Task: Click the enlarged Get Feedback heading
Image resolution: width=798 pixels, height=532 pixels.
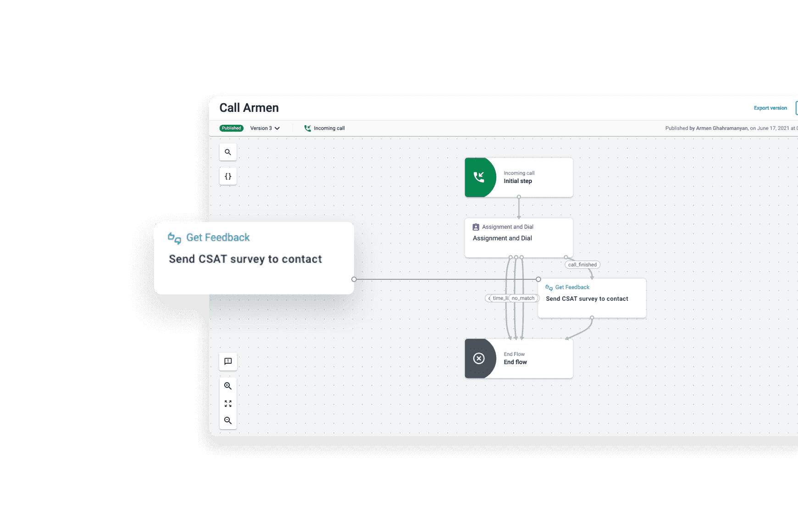Action: click(218, 238)
